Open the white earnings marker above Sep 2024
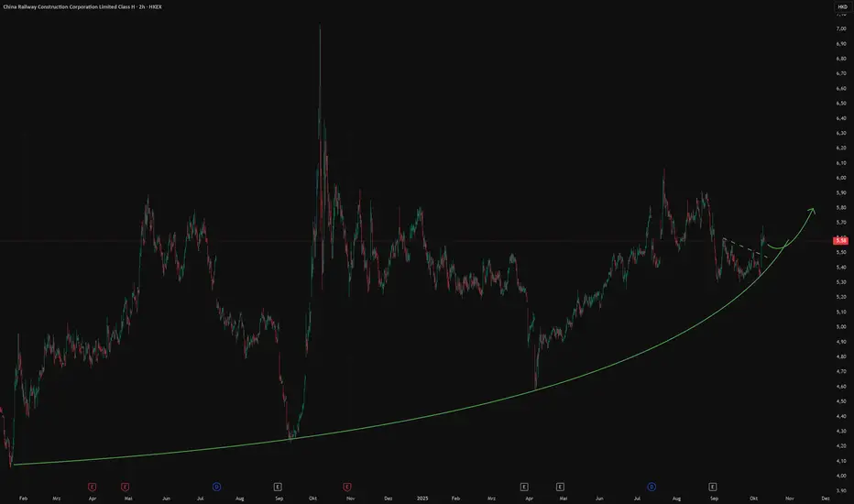 (x=278, y=487)
